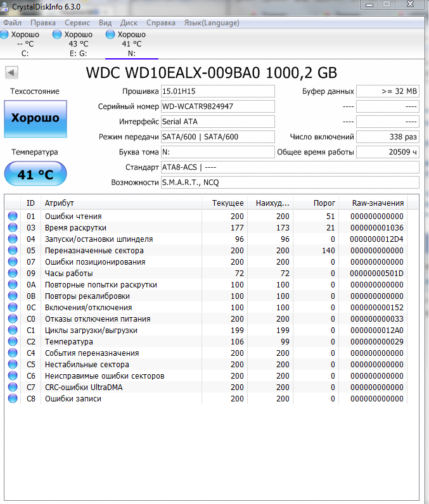Click the Наихуд... column header
Viewport: 429px width, 504px height.
[x=270, y=203]
